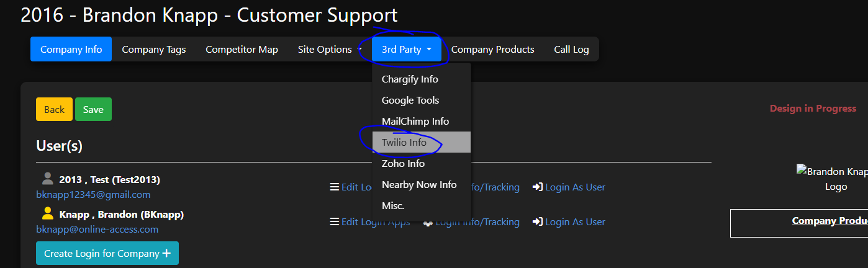This screenshot has width=868, height=268.
Task: Click the Brandon Knapp Logo image placeholder
Action: tap(833, 177)
